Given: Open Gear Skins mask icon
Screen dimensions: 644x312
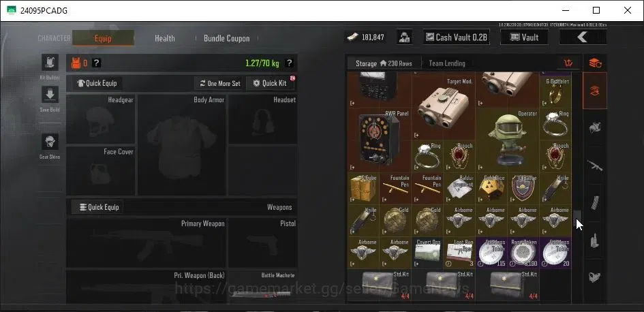Looking at the screenshot, I should 50,142.
